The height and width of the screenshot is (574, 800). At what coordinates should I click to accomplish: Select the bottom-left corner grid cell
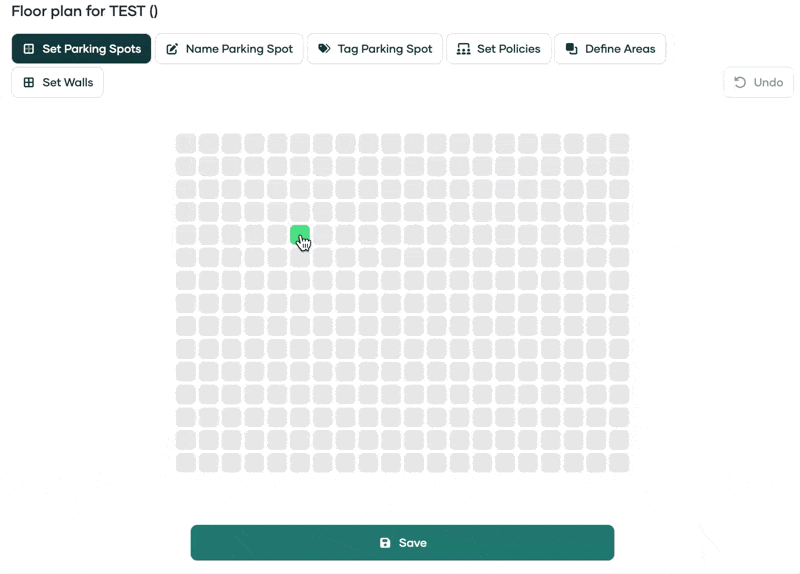coord(185,463)
